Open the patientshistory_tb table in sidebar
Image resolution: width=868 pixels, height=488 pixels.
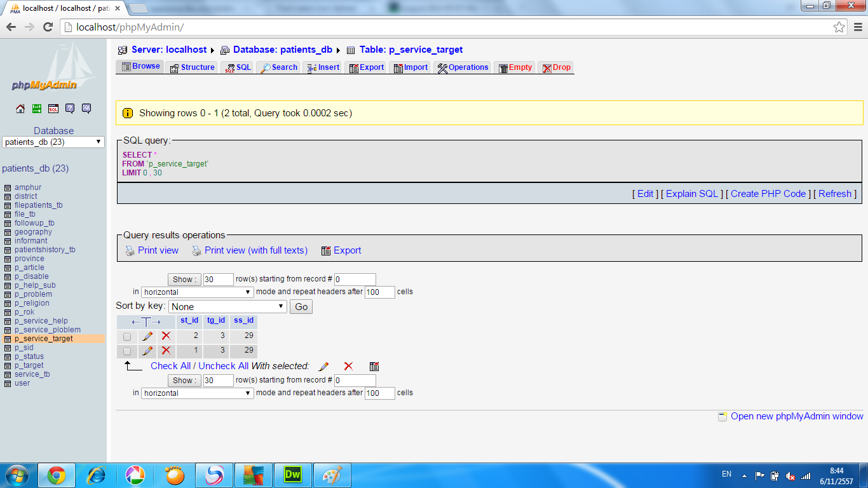[45, 250]
